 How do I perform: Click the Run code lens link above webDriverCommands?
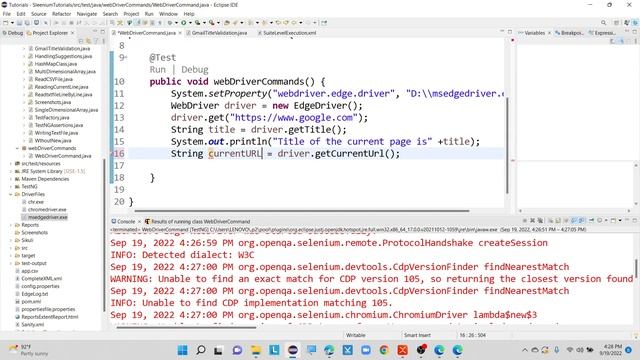tap(158, 69)
